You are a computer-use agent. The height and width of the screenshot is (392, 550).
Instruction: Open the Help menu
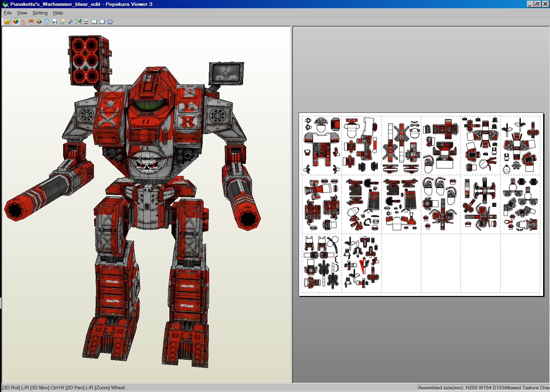[58, 13]
